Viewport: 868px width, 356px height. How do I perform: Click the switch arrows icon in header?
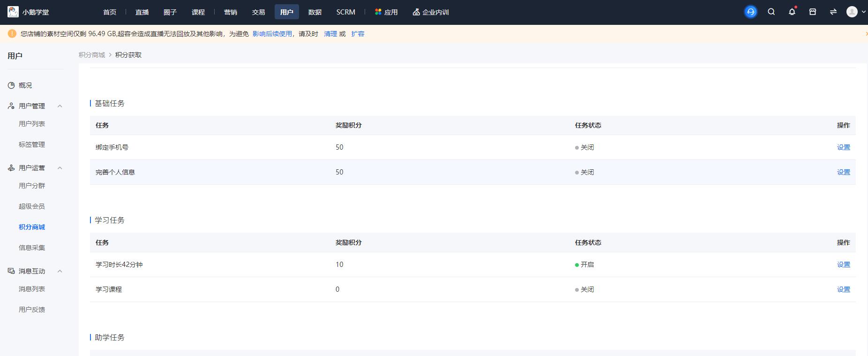[x=833, y=12]
